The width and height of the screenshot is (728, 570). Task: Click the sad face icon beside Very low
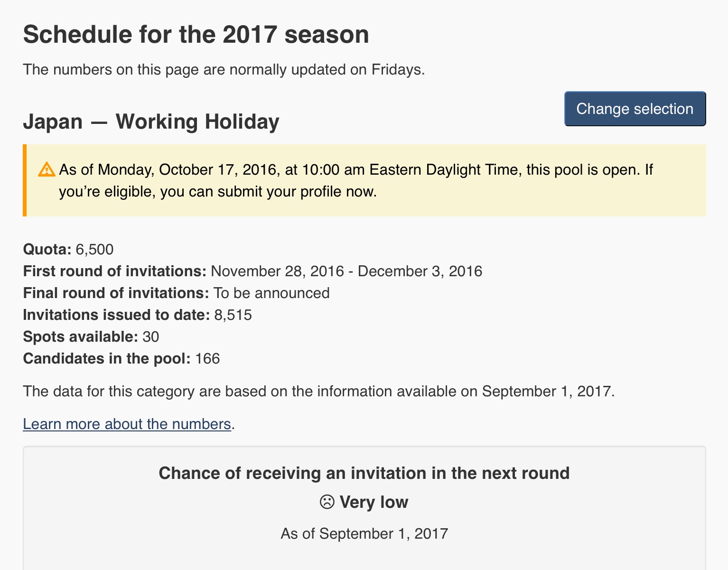[327, 502]
